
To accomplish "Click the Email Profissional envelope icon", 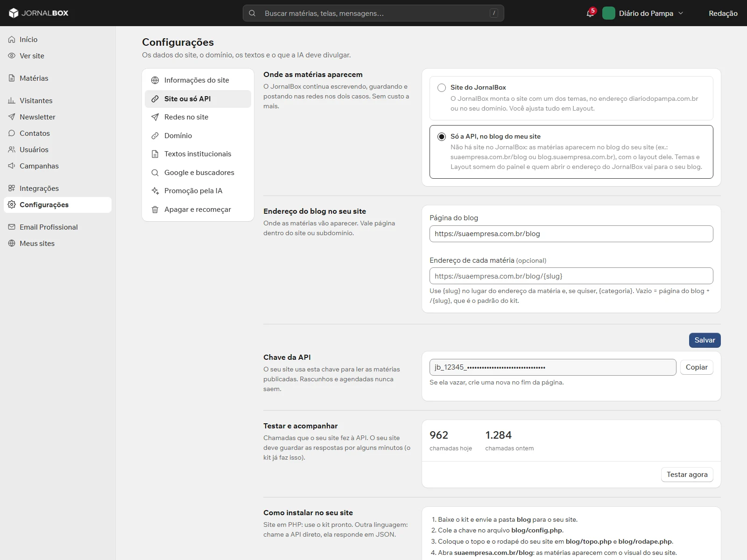I will click(x=12, y=227).
